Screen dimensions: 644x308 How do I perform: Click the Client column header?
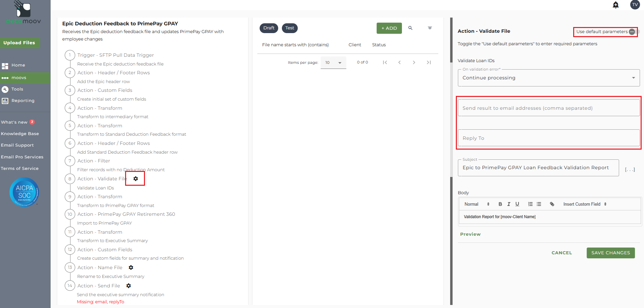355,45
